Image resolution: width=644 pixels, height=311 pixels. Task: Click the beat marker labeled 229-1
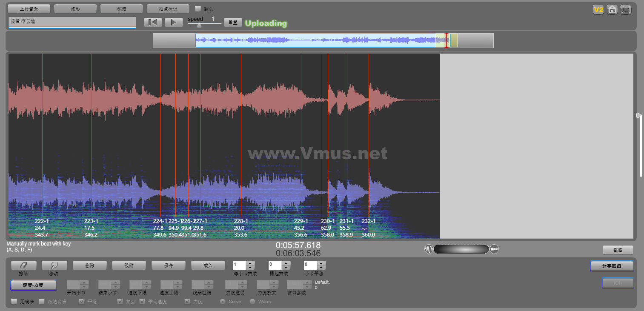[x=301, y=221]
